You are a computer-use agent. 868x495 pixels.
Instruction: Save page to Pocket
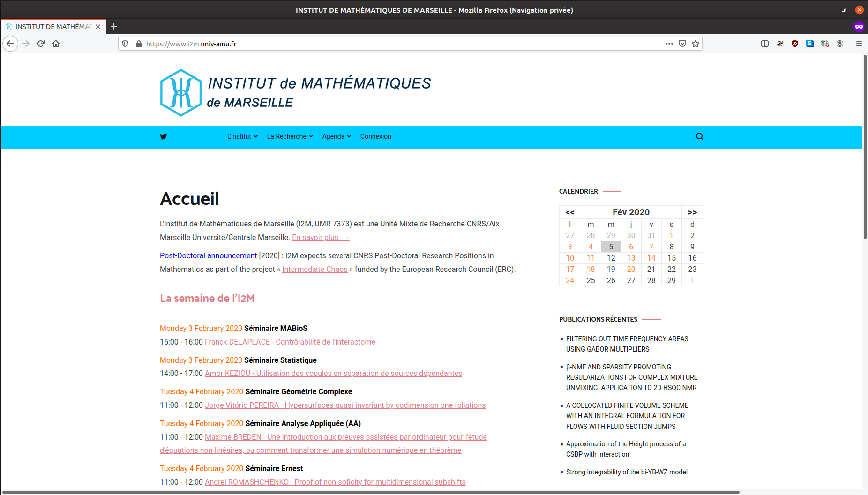click(x=682, y=44)
